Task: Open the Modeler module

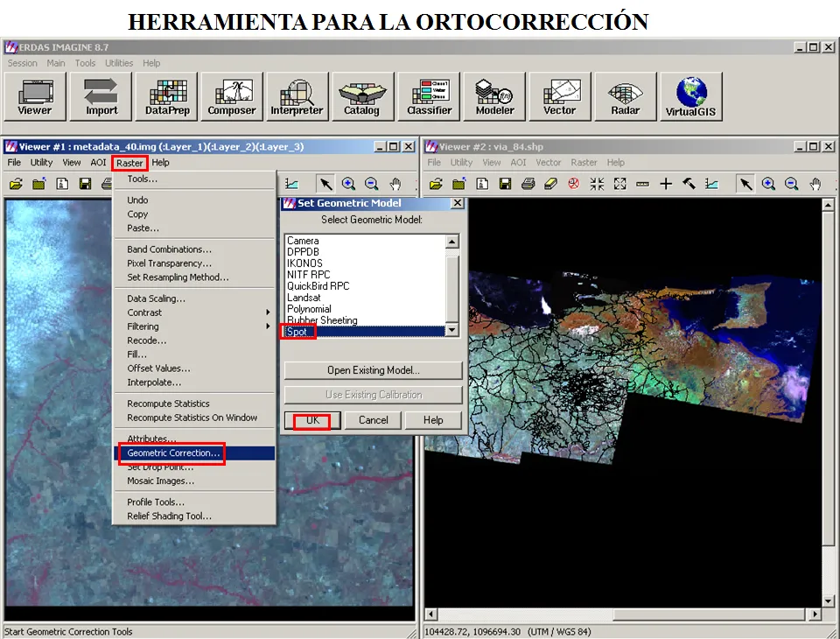Action: 494,96
